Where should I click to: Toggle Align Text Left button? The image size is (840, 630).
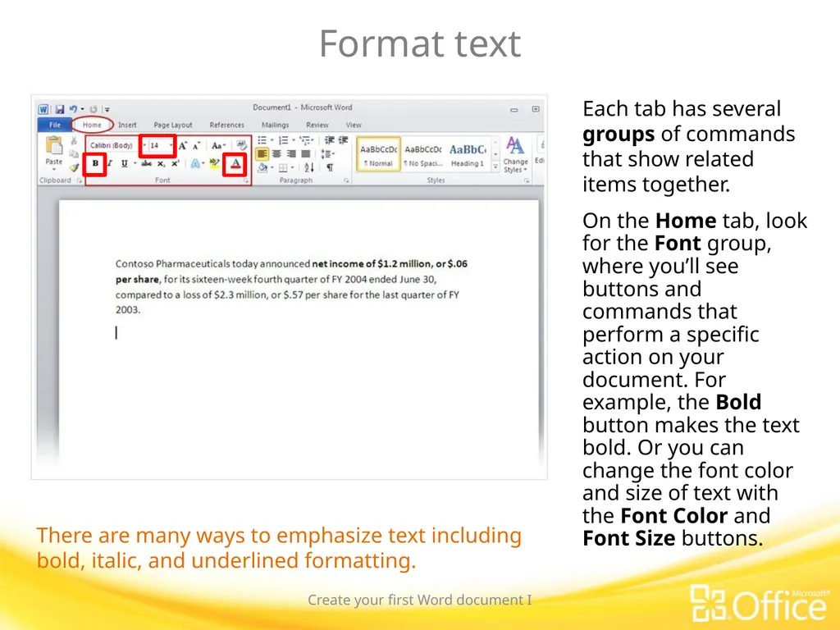(x=262, y=154)
